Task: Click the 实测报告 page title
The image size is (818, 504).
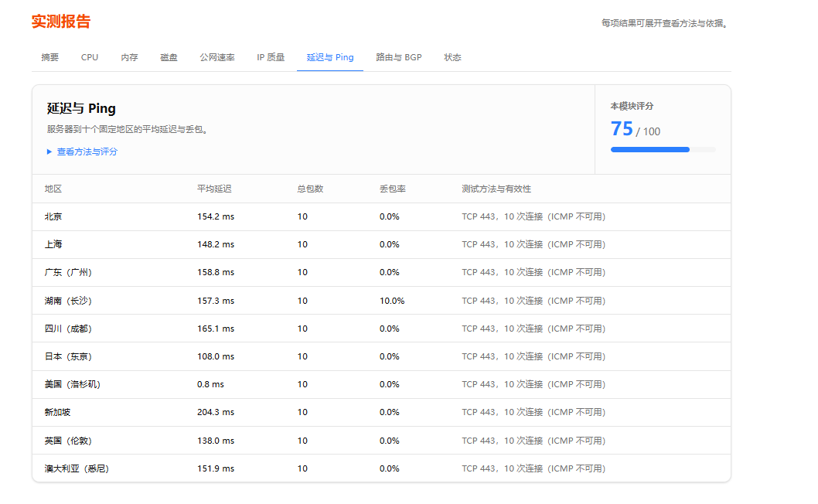Action: [61, 22]
